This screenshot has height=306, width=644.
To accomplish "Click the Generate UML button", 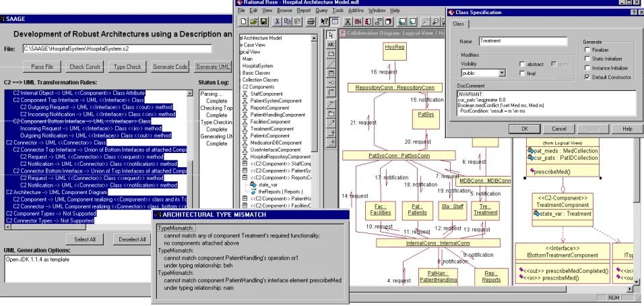I will point(213,67).
